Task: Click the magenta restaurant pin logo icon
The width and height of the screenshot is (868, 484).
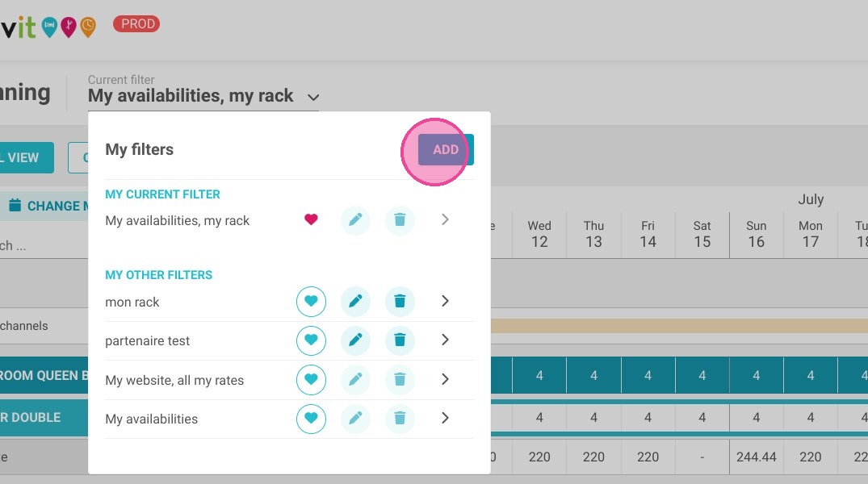Action: pos(69,27)
